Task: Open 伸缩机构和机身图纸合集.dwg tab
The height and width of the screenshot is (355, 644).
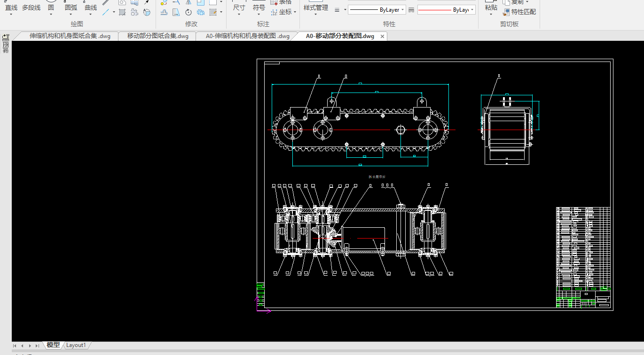Action: [x=70, y=36]
